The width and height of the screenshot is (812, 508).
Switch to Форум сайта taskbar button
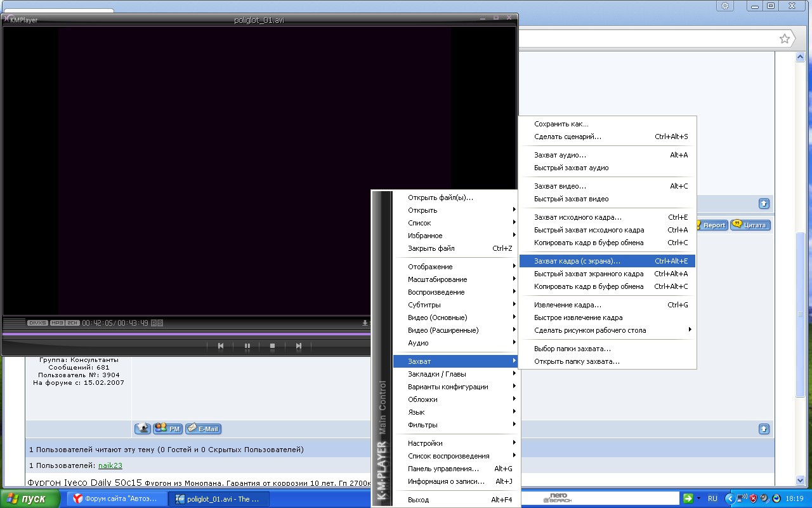pos(117,499)
